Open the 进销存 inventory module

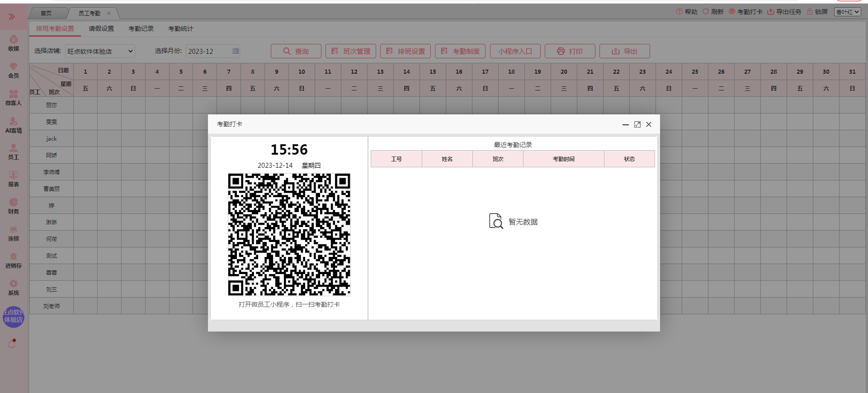[x=14, y=260]
